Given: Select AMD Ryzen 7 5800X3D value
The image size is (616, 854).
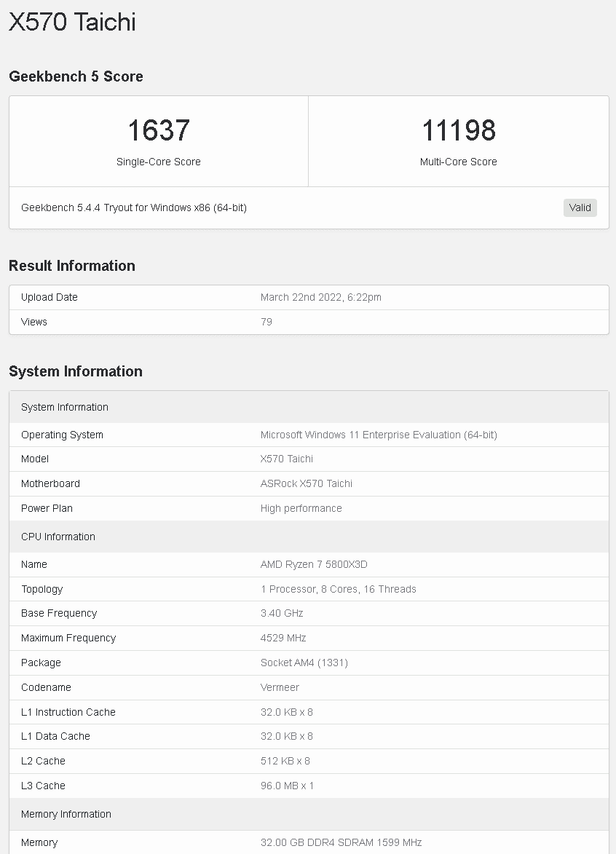Looking at the screenshot, I should (314, 564).
